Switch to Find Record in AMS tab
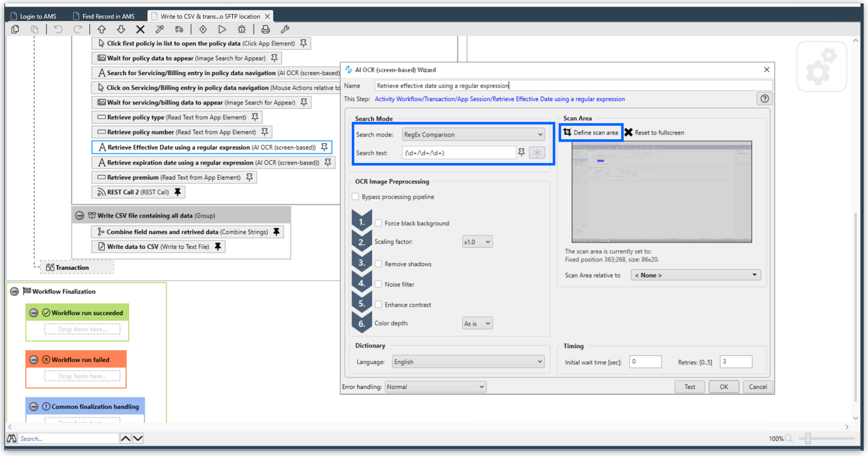 (109, 15)
